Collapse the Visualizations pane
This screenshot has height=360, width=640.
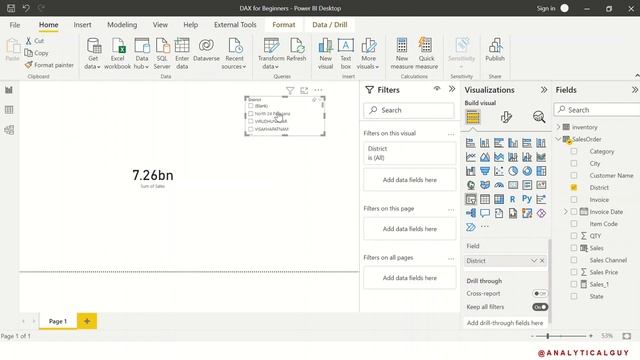(544, 90)
